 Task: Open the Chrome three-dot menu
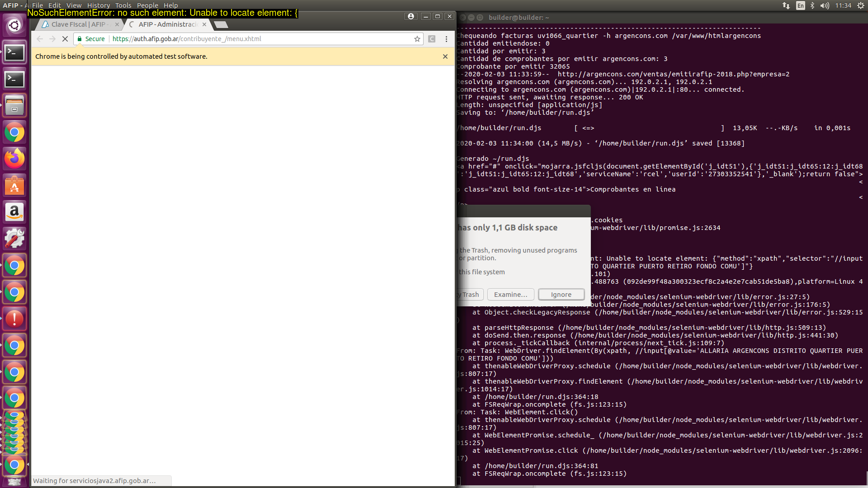[x=446, y=39]
